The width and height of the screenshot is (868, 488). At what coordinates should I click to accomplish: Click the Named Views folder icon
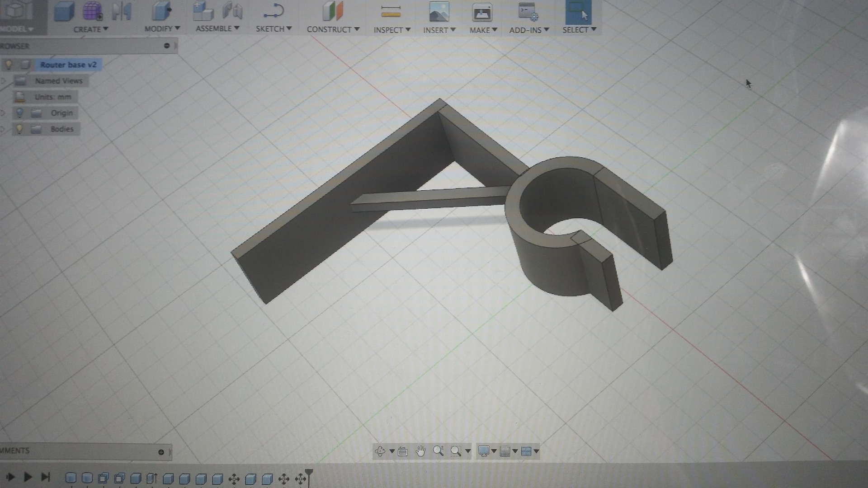[x=20, y=81]
